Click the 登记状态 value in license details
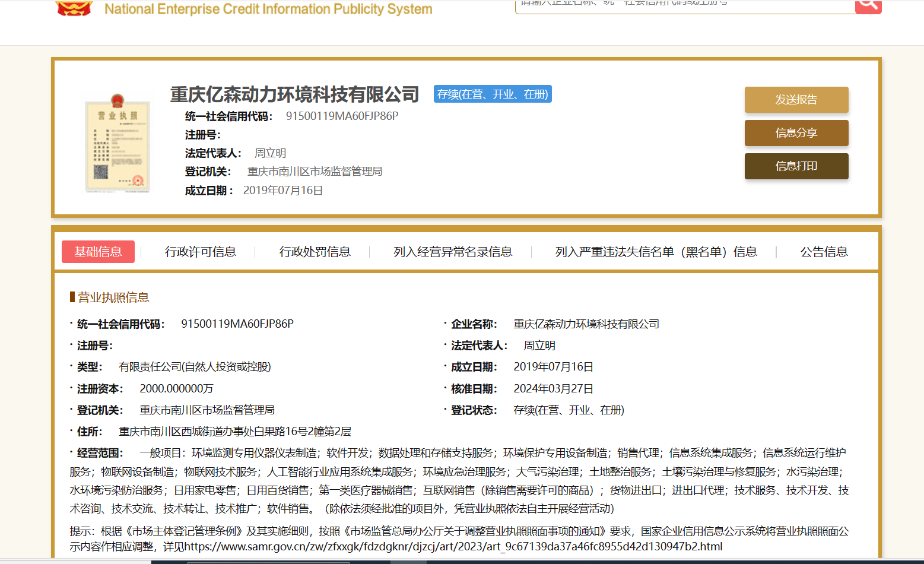Screen dimensions: 924x564 [x=569, y=410]
